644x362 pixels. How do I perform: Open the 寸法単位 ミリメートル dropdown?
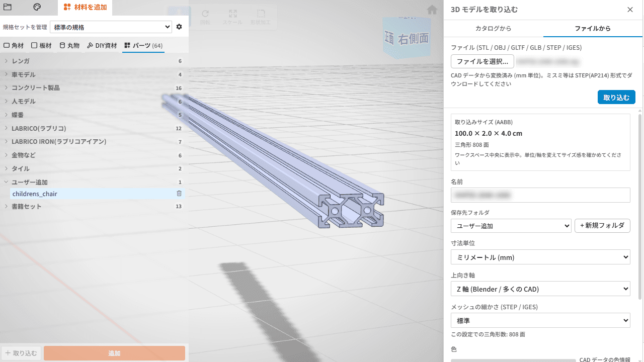pyautogui.click(x=540, y=257)
